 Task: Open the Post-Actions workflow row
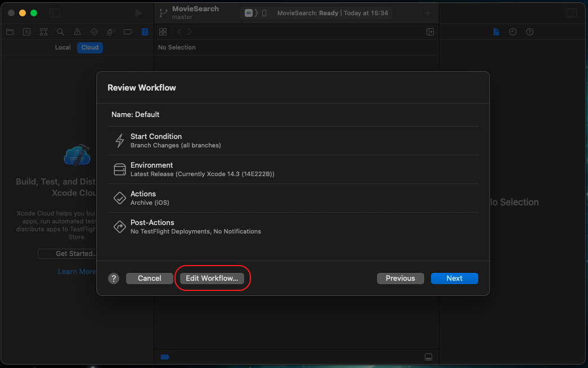(293, 227)
